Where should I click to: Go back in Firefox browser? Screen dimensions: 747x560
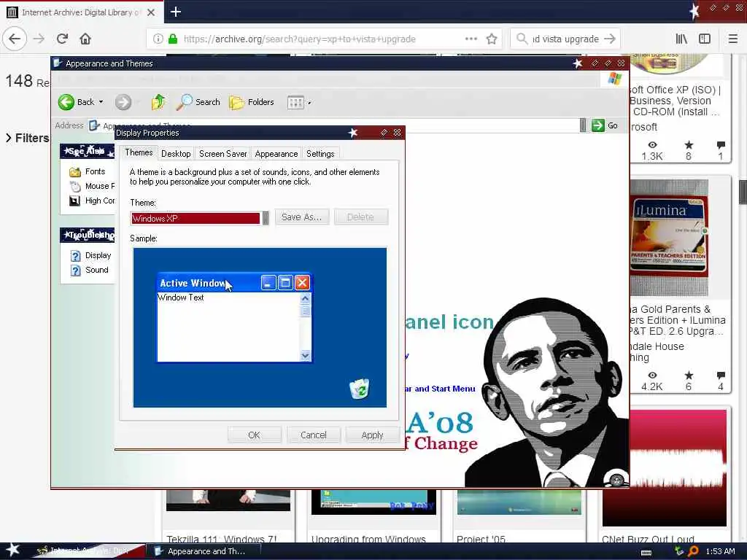[15, 39]
